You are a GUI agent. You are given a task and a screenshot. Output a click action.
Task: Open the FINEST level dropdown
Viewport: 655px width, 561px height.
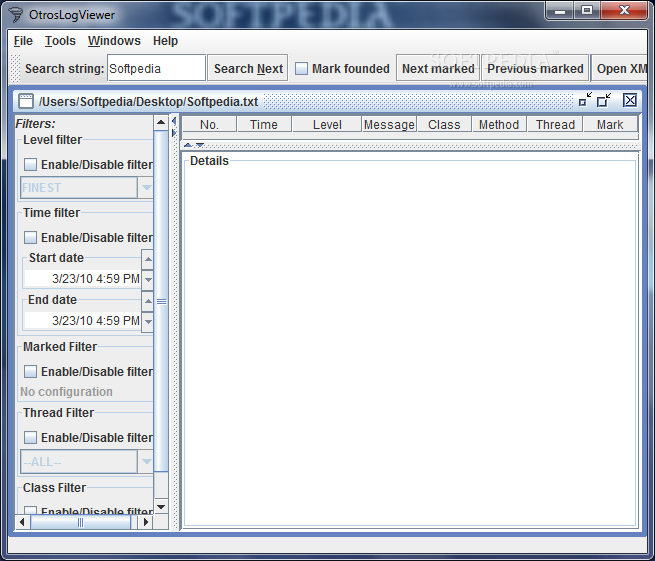[146, 188]
